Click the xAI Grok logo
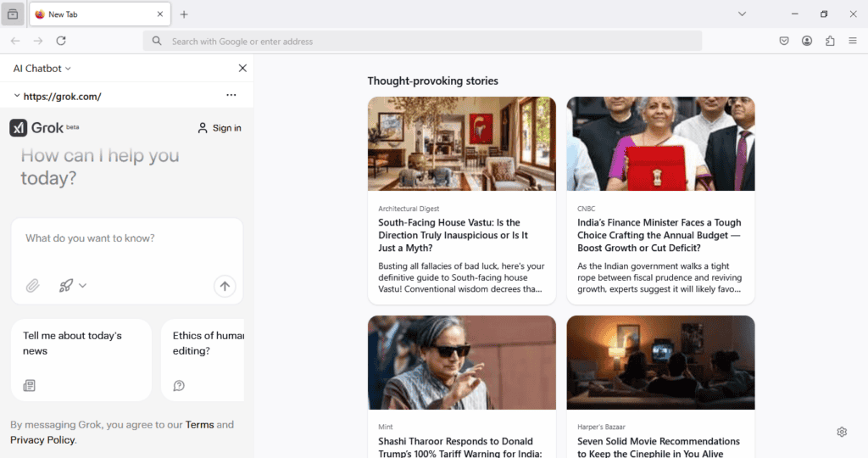This screenshot has width=868, height=458. [x=19, y=128]
